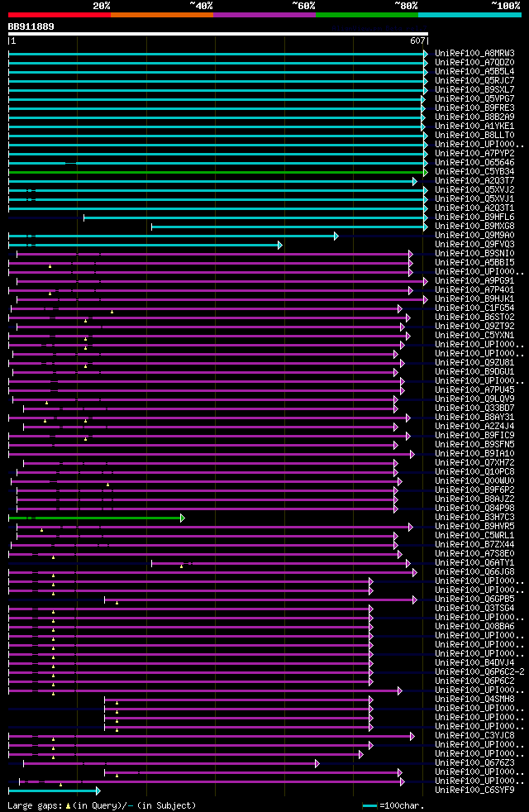Open hit UniRef100_C1FG54
The width and height of the screenshot is (529, 812).
tap(474, 308)
